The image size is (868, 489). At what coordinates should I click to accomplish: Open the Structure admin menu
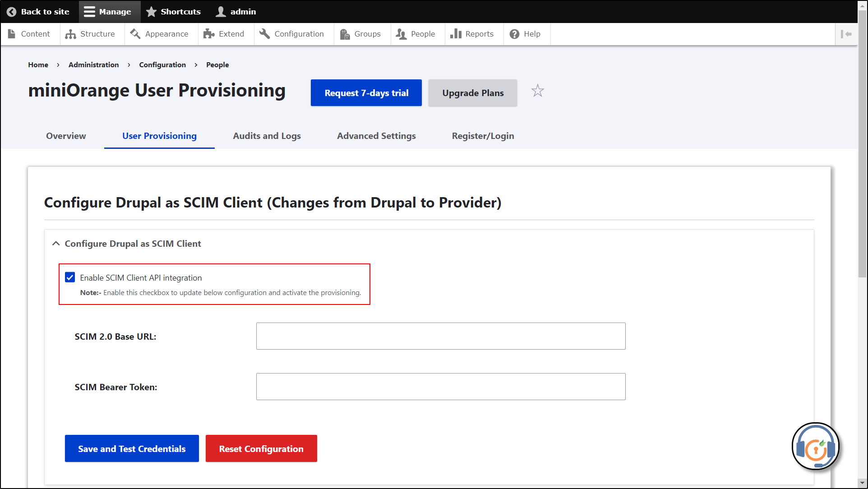tap(92, 34)
